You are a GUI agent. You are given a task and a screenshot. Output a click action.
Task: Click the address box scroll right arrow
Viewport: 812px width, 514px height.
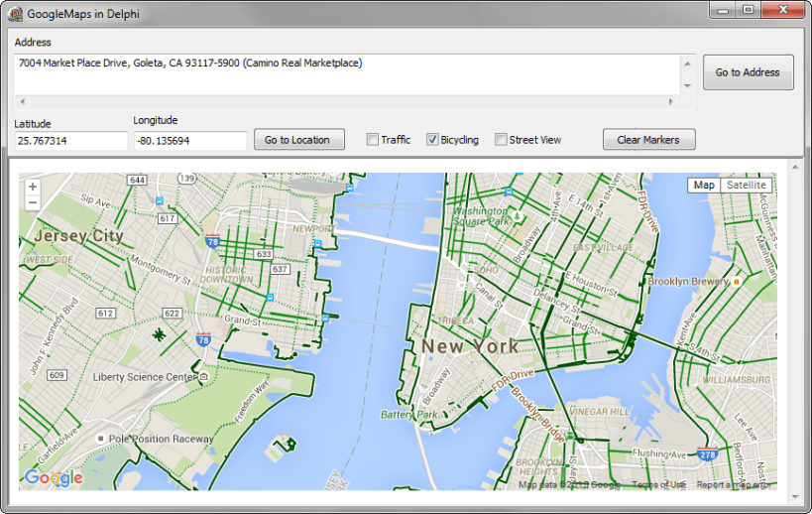click(x=671, y=101)
